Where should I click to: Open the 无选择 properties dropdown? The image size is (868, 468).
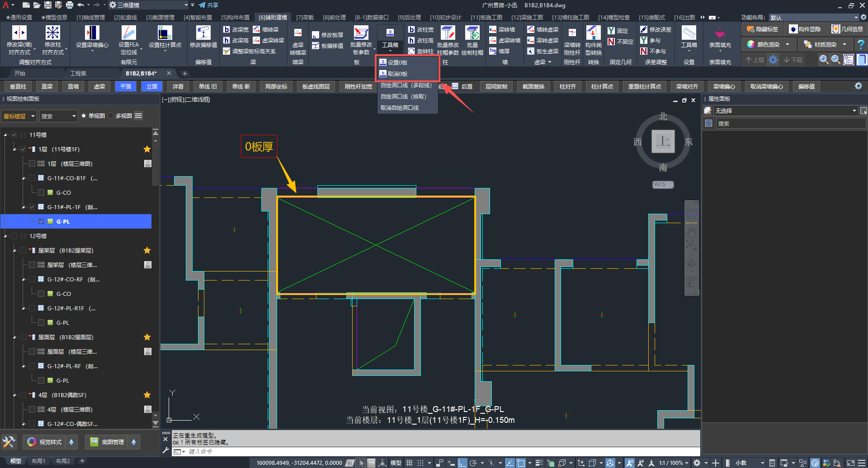(785, 111)
